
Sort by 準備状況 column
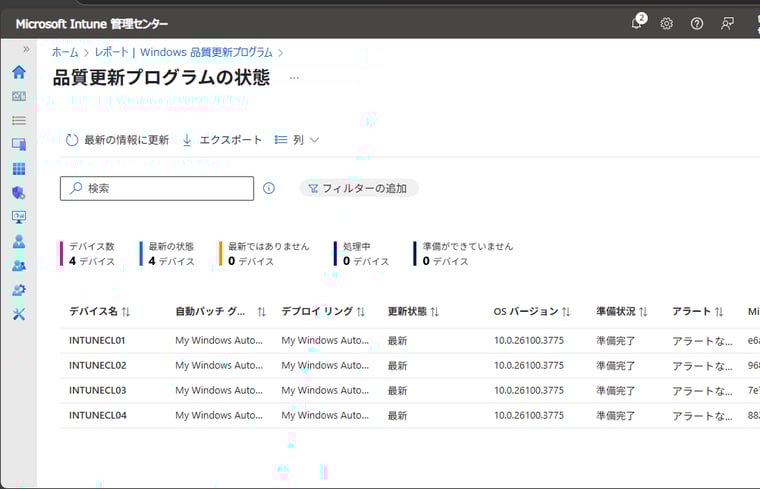[621, 312]
